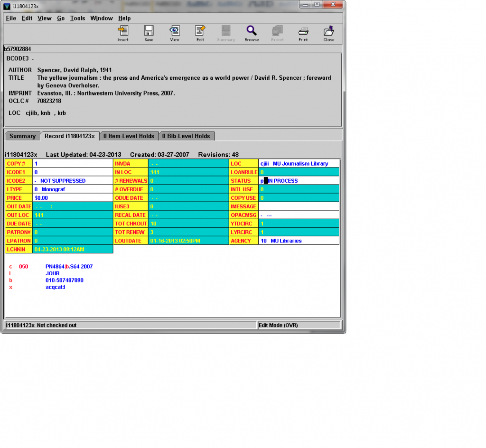
Task: Click the application icon in title bar
Action: pos(7,5)
